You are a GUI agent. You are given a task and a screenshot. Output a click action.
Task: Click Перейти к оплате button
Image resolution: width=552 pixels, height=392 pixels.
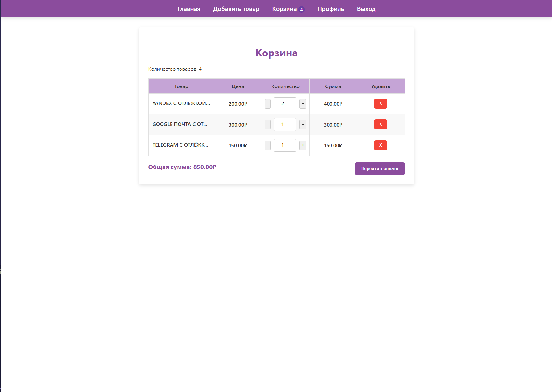tap(380, 169)
